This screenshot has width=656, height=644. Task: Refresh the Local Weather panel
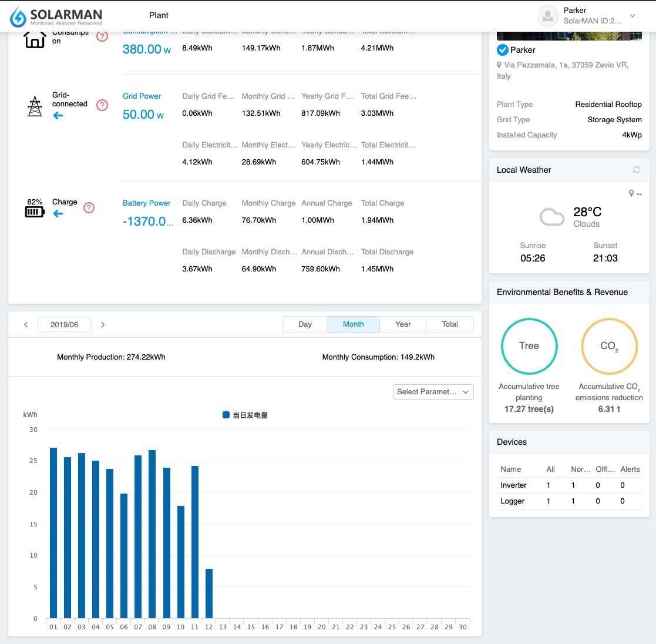[x=637, y=170]
